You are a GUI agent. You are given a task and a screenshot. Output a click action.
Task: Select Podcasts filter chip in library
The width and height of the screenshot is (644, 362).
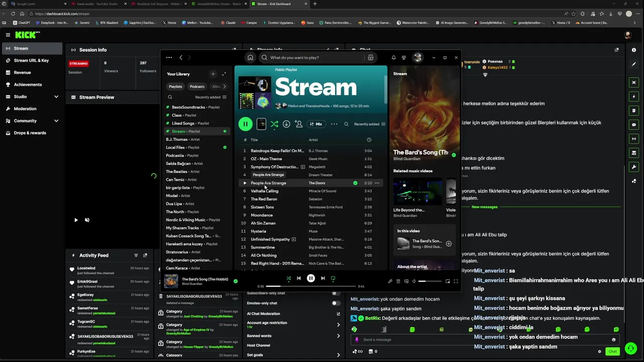(197, 86)
